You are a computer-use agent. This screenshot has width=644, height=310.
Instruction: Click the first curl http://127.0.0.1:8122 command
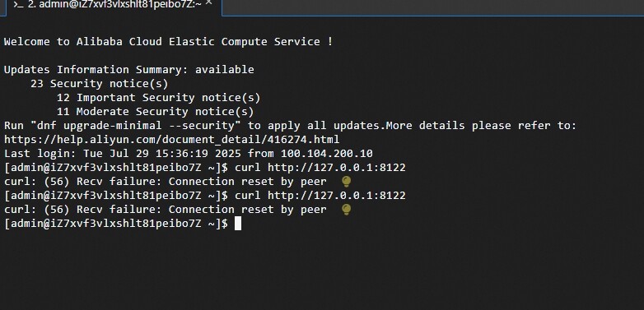click(x=320, y=168)
